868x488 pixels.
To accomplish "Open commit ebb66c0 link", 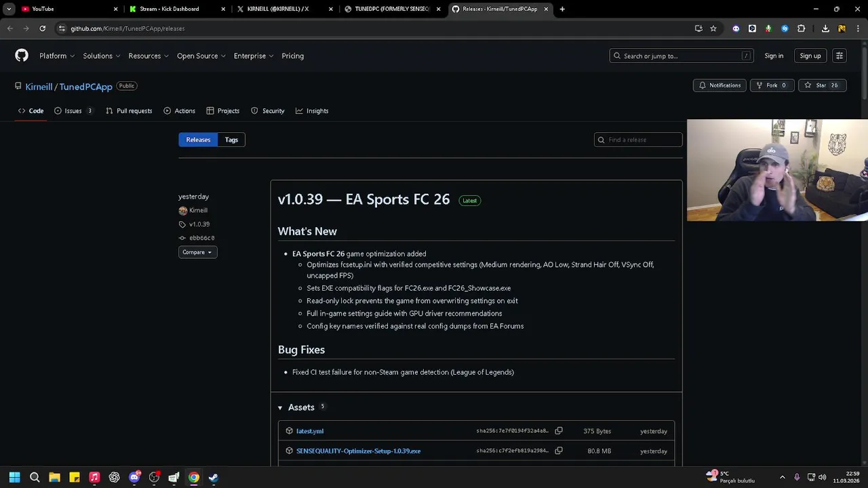I will (202, 238).
